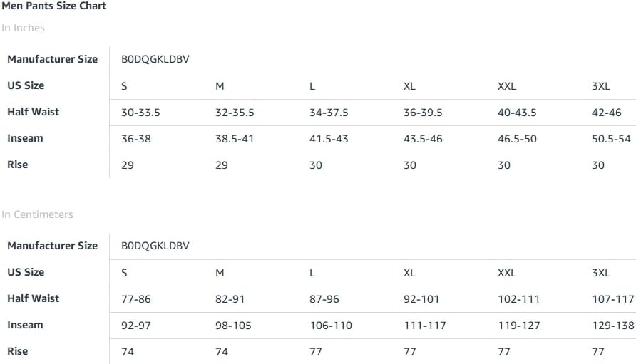
Task: Click the 40-43.5 half waist value
Action: 517,113
